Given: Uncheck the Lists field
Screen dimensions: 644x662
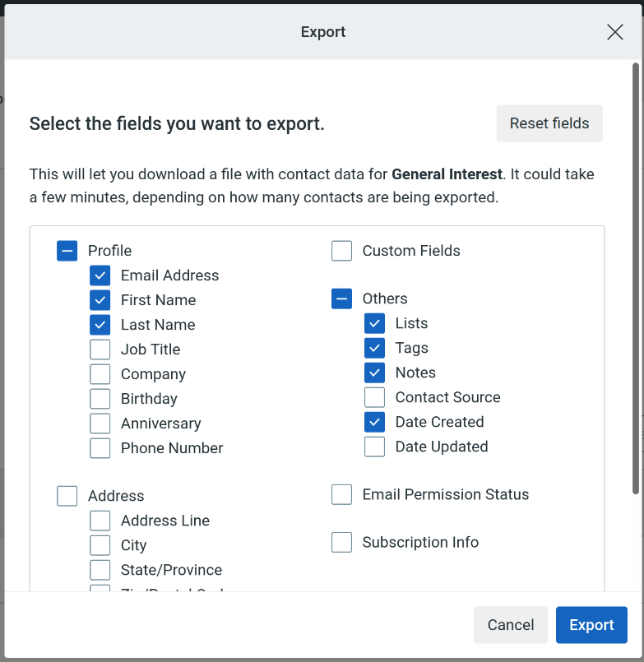Looking at the screenshot, I should pyautogui.click(x=374, y=322).
